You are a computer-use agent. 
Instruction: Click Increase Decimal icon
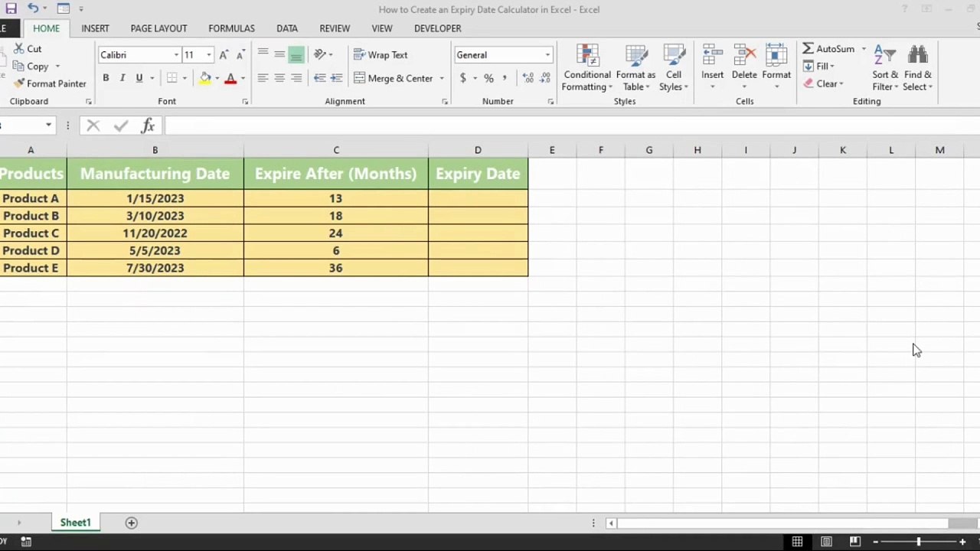pos(528,78)
